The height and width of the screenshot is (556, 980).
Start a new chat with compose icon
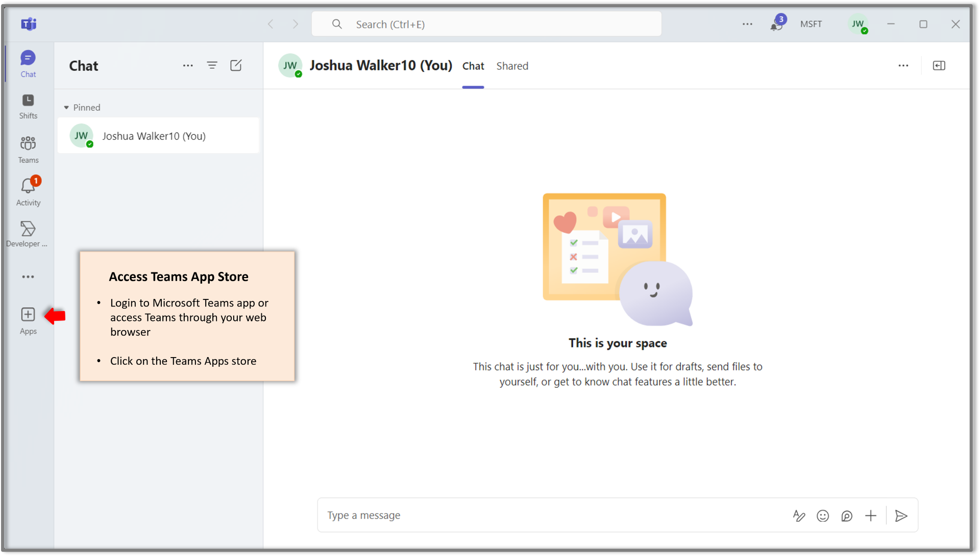pyautogui.click(x=236, y=65)
